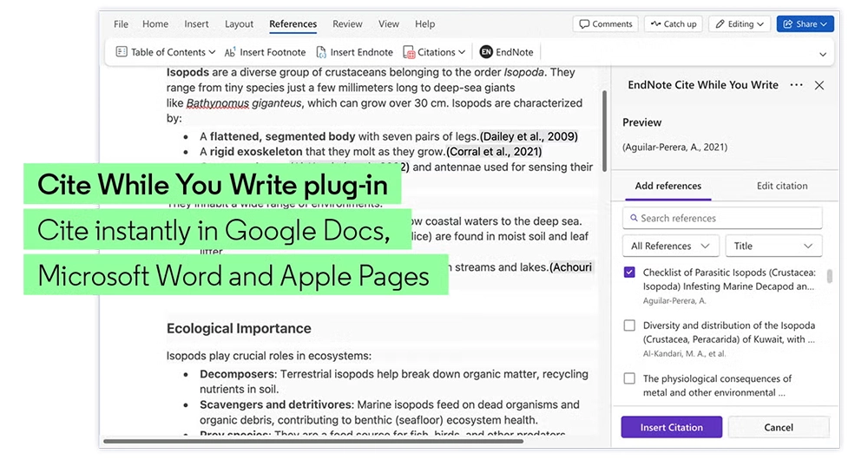Expand the Editing mode dropdown
Image resolution: width=868 pixels, height=460 pixels.
pos(740,23)
